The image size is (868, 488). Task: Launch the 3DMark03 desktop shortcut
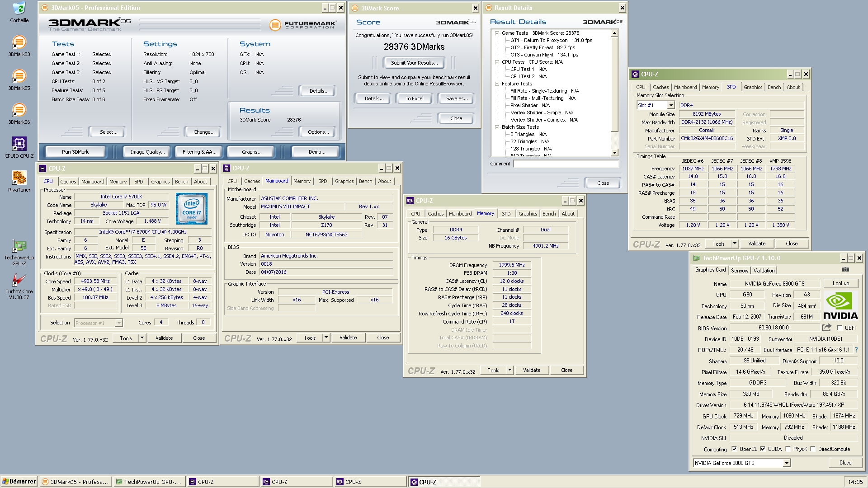click(19, 46)
